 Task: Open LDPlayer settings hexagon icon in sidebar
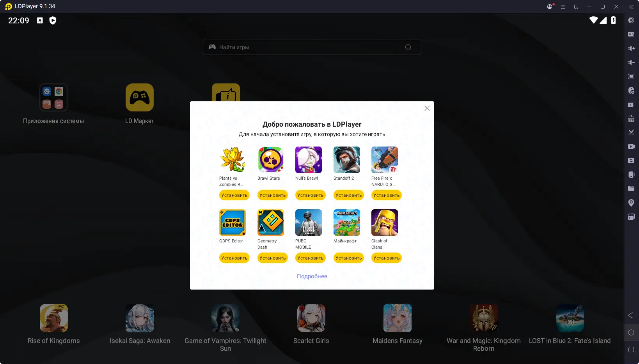pyautogui.click(x=631, y=20)
